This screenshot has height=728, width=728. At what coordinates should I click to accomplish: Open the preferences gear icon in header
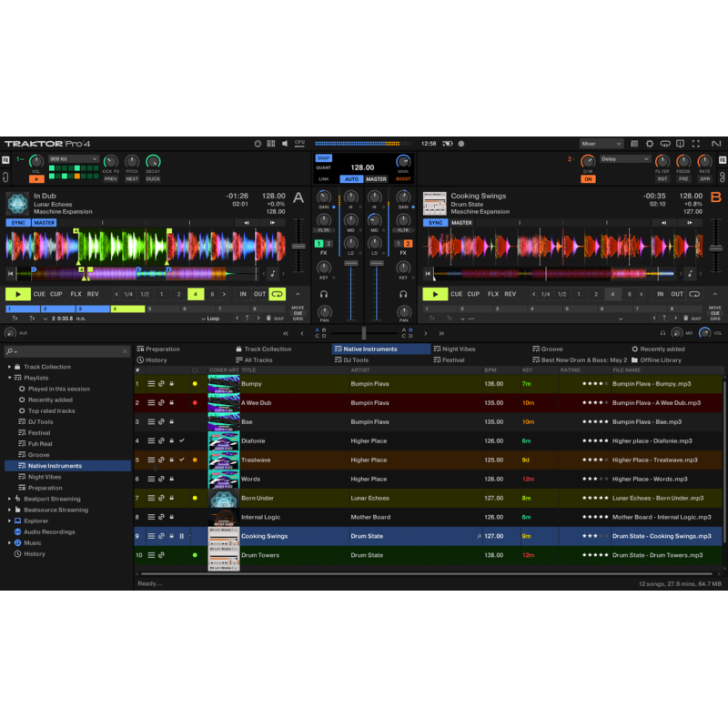pyautogui.click(x=650, y=144)
